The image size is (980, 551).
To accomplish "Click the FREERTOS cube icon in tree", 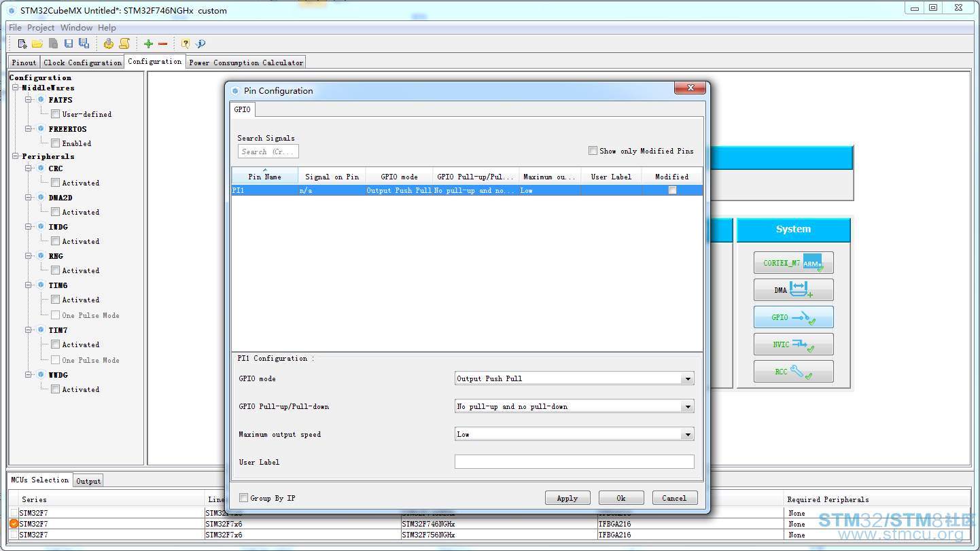I will [41, 129].
